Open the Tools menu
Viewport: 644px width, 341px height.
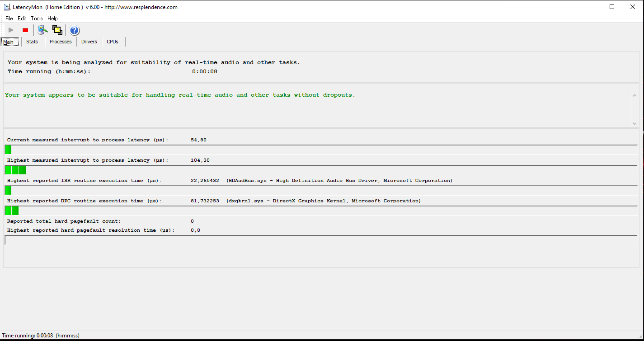click(x=37, y=19)
